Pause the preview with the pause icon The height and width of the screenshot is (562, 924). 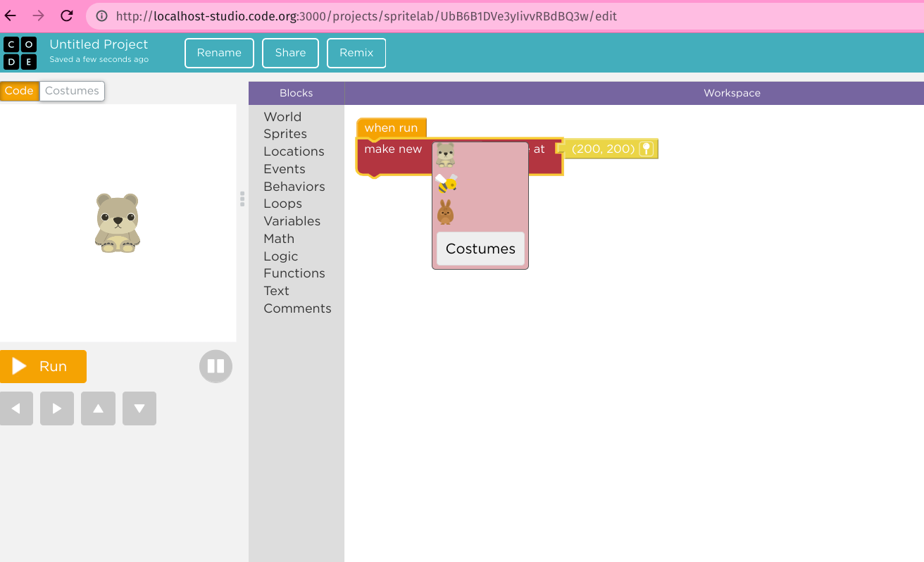[x=216, y=366]
